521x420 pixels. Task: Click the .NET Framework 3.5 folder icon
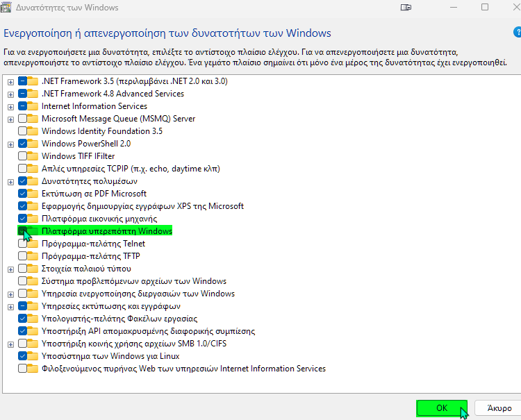(32, 81)
